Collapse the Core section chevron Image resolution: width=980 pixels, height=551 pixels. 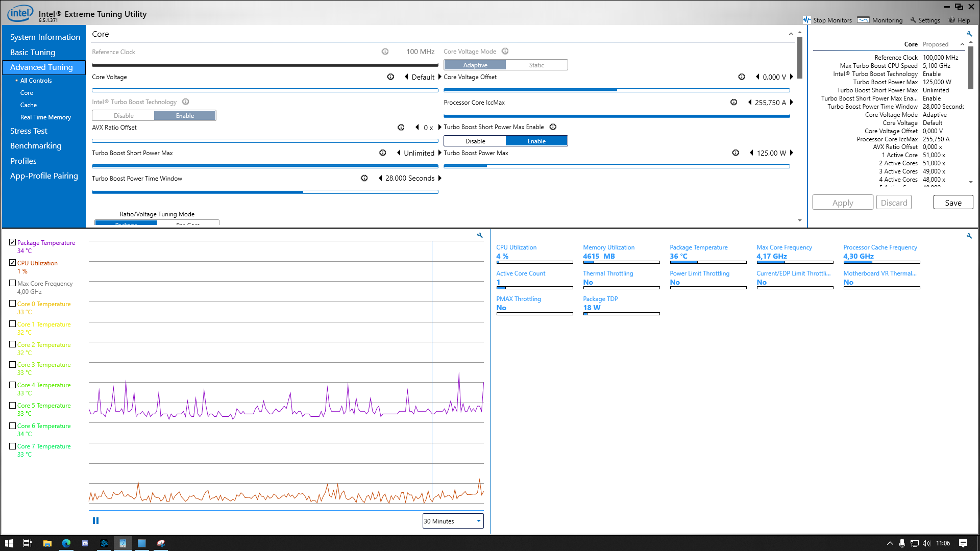click(791, 34)
